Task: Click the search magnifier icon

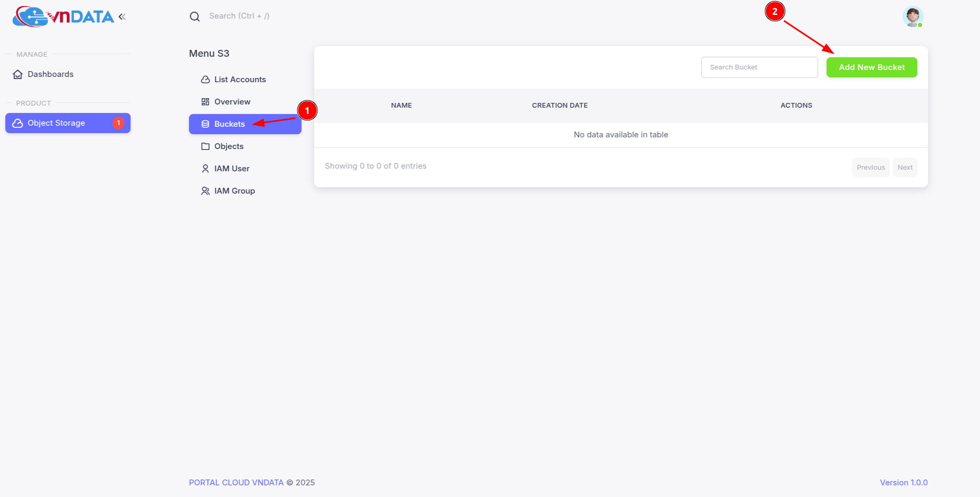Action: click(x=195, y=16)
